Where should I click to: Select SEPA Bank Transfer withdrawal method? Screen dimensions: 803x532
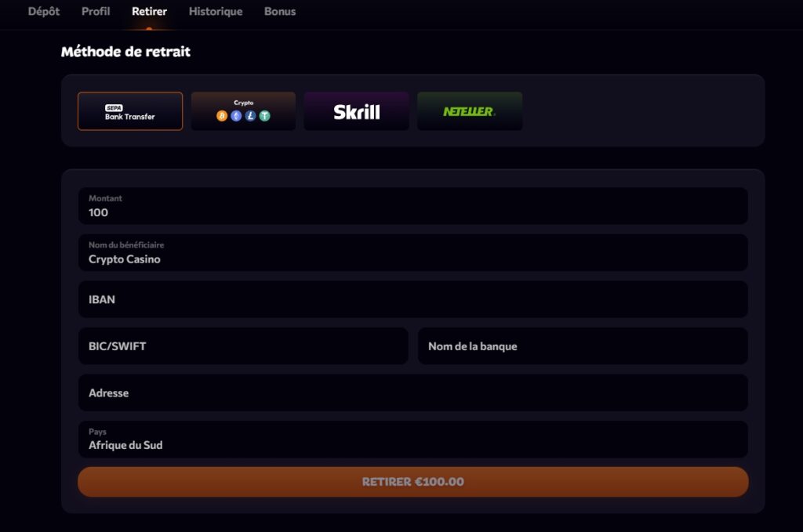[130, 111]
